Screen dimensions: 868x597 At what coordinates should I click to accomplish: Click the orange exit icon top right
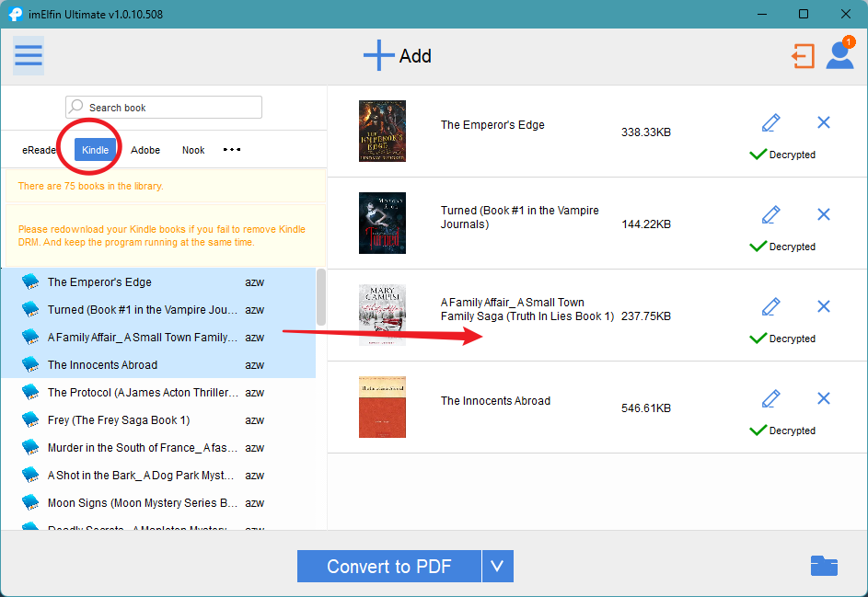click(x=803, y=55)
